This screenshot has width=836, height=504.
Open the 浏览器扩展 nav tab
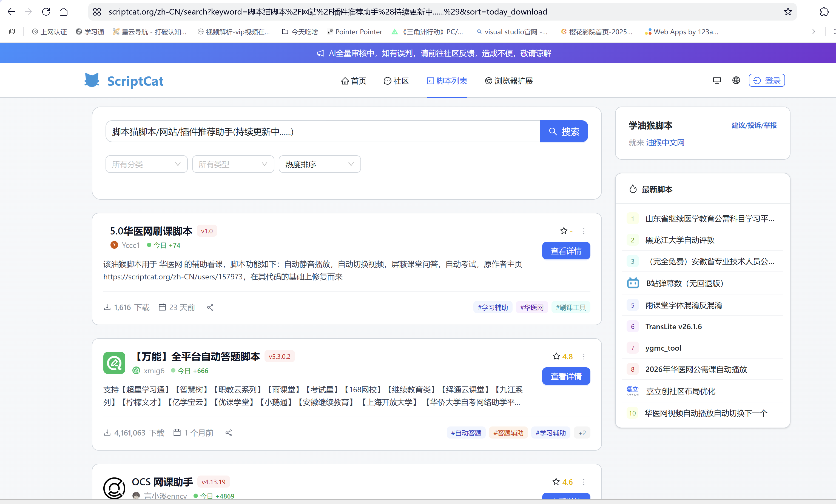pyautogui.click(x=509, y=81)
